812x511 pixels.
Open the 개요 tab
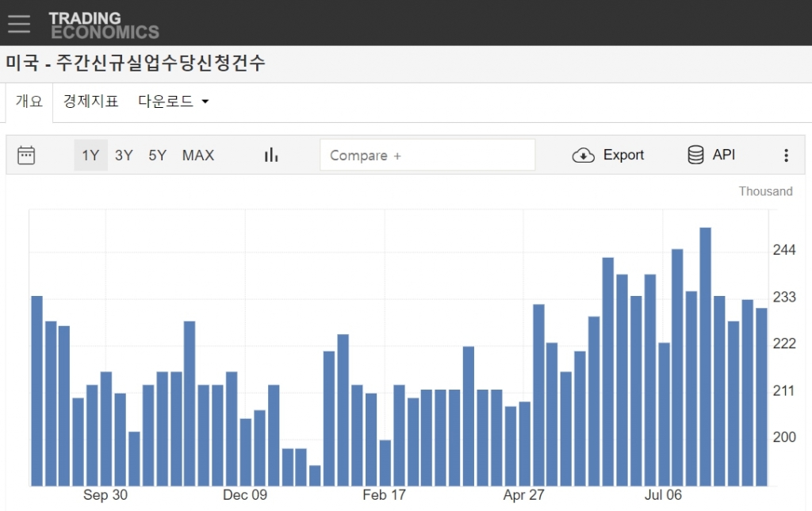click(x=29, y=102)
